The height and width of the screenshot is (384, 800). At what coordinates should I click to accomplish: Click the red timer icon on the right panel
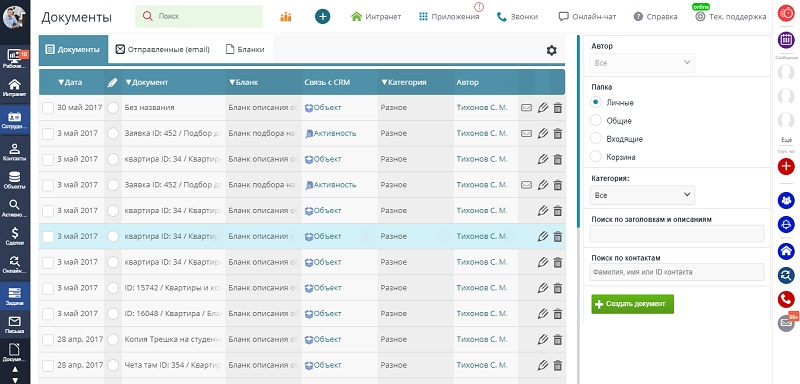(x=786, y=14)
